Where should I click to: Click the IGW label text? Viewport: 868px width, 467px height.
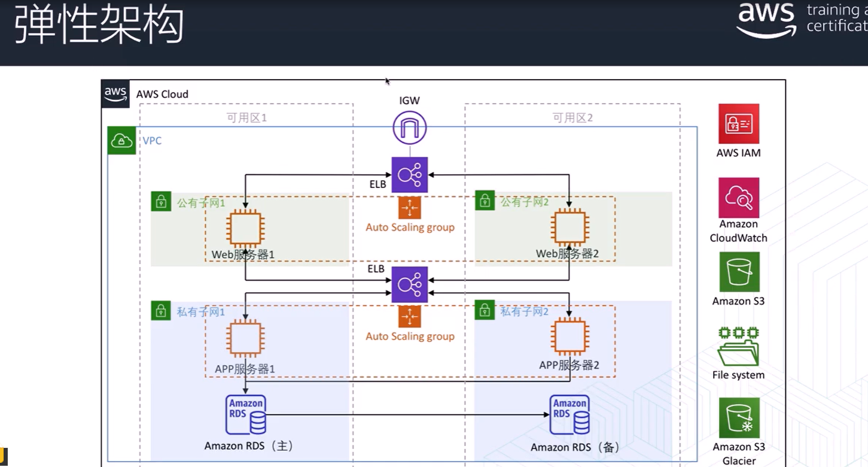tap(410, 101)
